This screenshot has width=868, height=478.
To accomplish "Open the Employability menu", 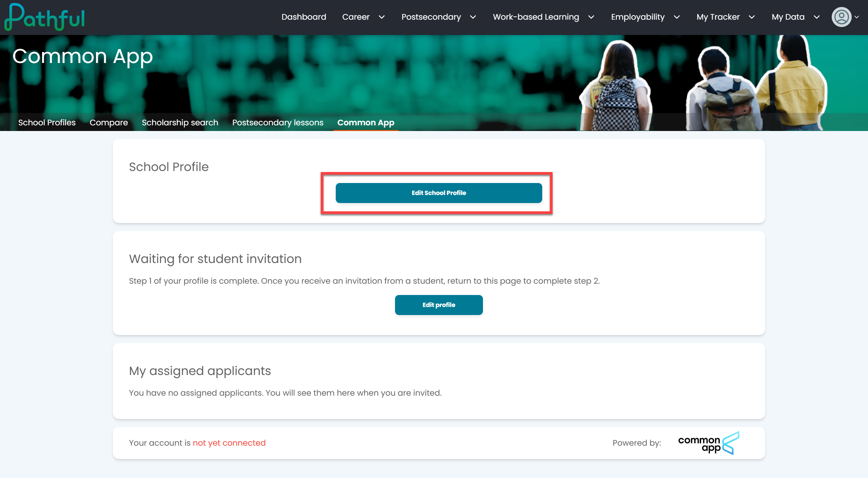I will pyautogui.click(x=638, y=17).
